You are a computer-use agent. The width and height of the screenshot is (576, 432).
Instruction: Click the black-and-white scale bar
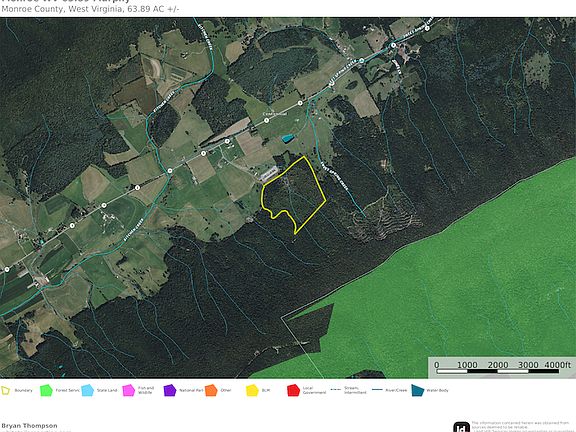[498, 371]
